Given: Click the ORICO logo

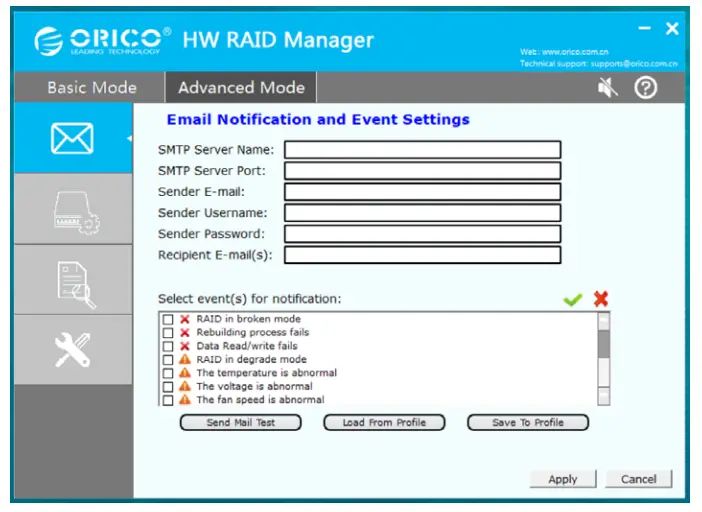Looking at the screenshot, I should (103, 41).
